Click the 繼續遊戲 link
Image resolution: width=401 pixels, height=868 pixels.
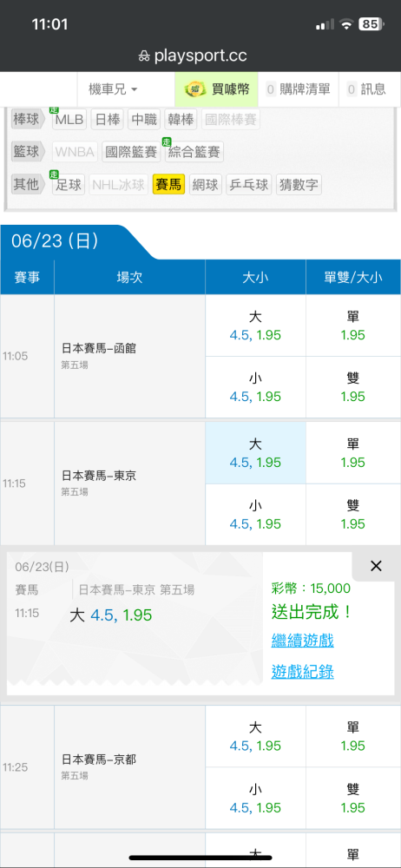click(302, 641)
